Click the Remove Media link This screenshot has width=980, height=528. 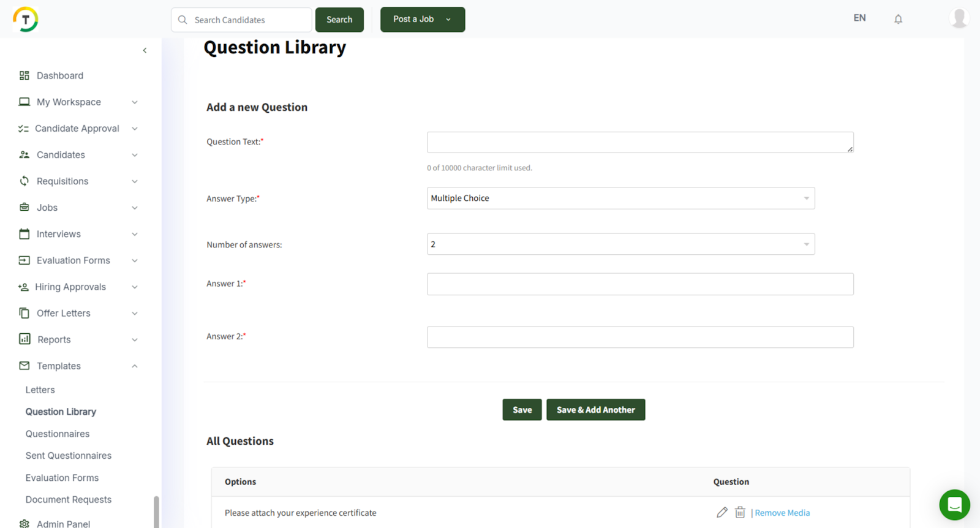pos(782,513)
